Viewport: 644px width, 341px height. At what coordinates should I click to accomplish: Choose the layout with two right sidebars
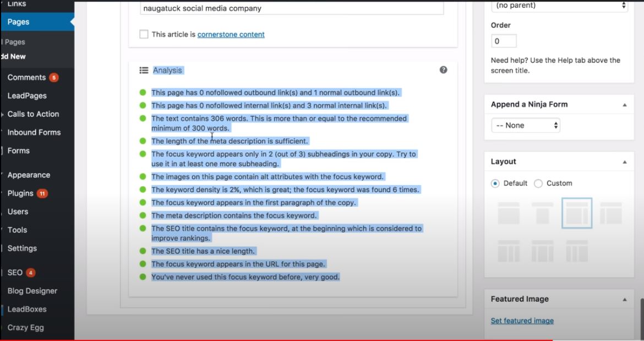coord(509,251)
